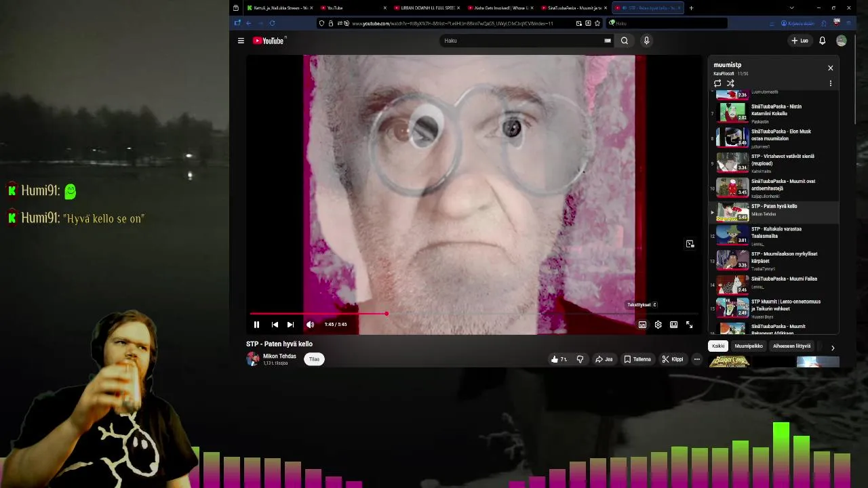
Task: Open the advertisement banner below filter chips
Action: point(774,362)
